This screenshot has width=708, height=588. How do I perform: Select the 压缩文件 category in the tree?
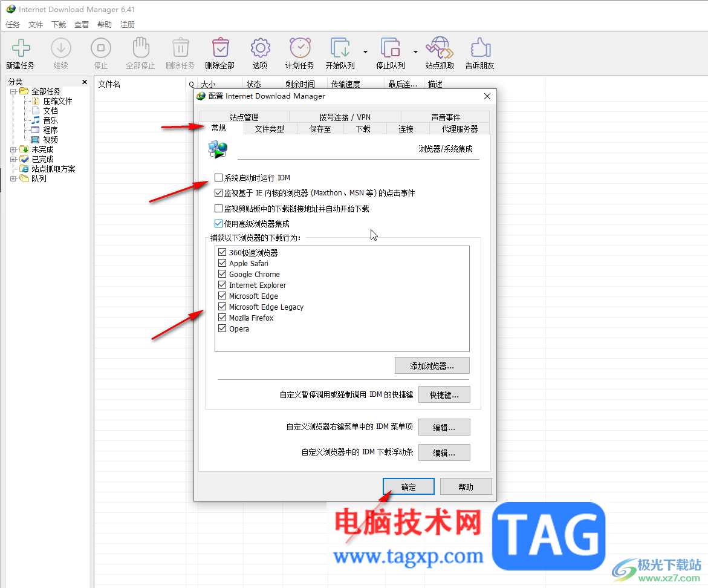(57, 101)
